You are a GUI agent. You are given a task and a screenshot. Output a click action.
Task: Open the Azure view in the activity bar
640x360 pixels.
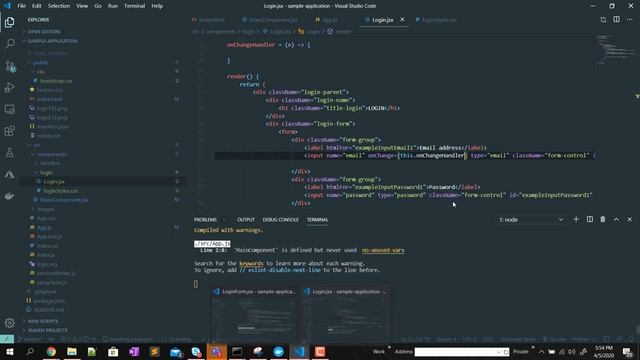9,174
